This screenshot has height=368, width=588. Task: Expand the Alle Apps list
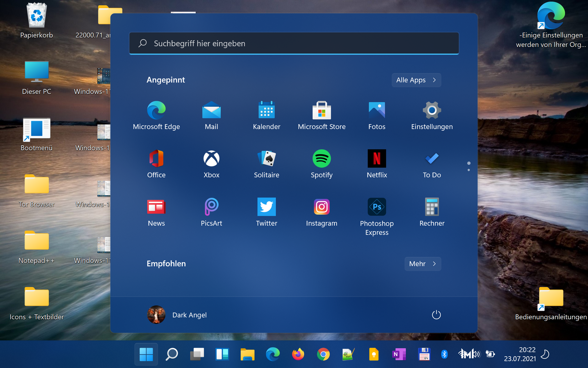416,80
